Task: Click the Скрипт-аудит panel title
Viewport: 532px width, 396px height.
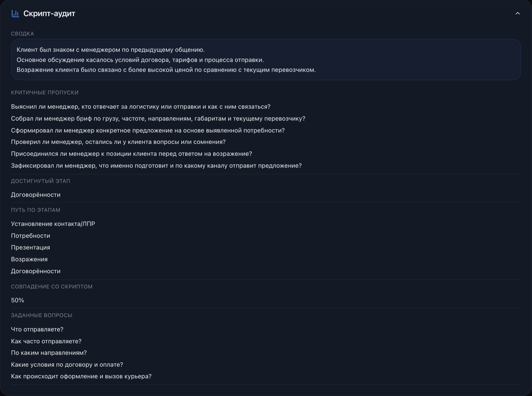Action: 49,13
